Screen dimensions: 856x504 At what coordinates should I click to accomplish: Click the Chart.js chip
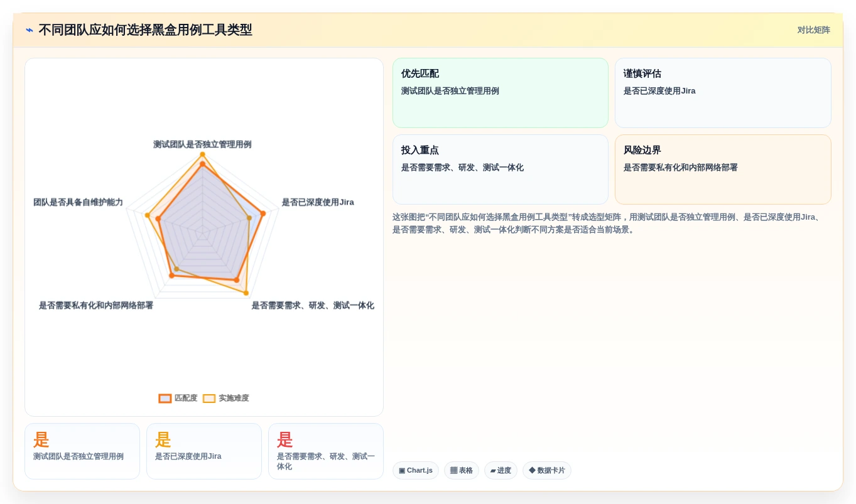[x=416, y=471]
